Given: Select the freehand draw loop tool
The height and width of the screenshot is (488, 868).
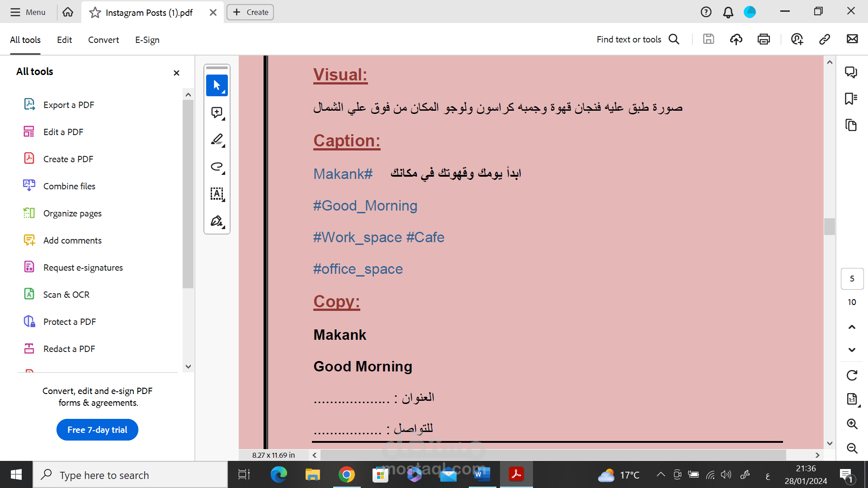Looking at the screenshot, I should click(x=217, y=167).
